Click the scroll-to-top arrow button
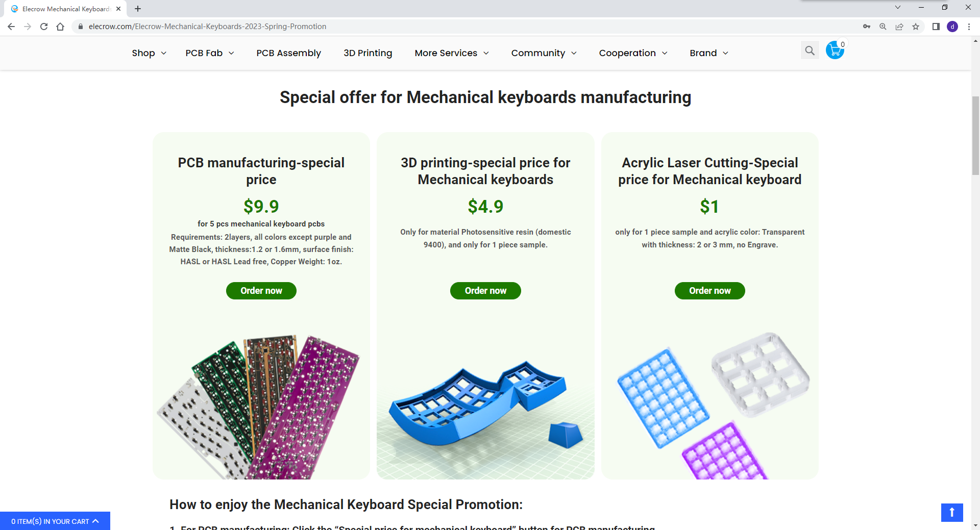The height and width of the screenshot is (530, 980). (952, 513)
